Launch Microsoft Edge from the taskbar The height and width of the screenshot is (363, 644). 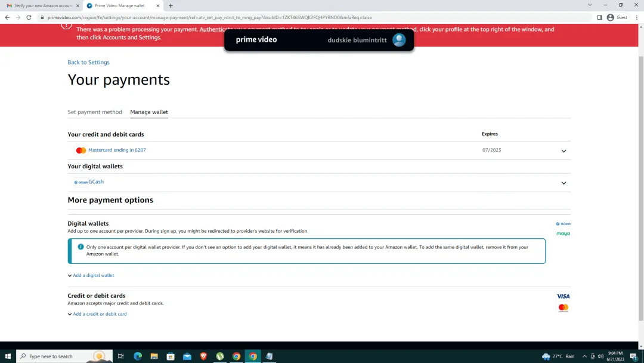pos(138,356)
